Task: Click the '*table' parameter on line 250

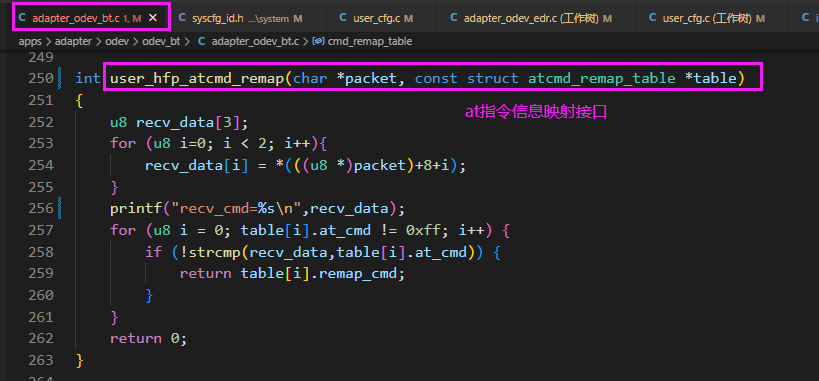Action: pyautogui.click(x=710, y=78)
